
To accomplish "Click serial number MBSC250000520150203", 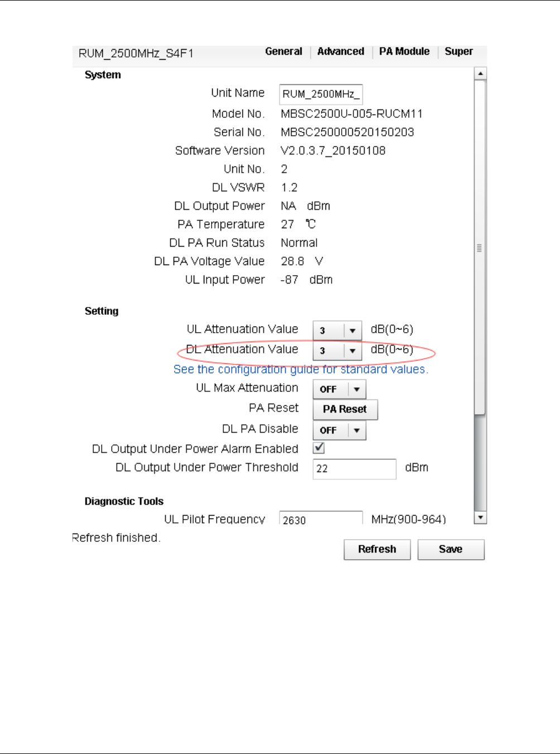I will (347, 132).
